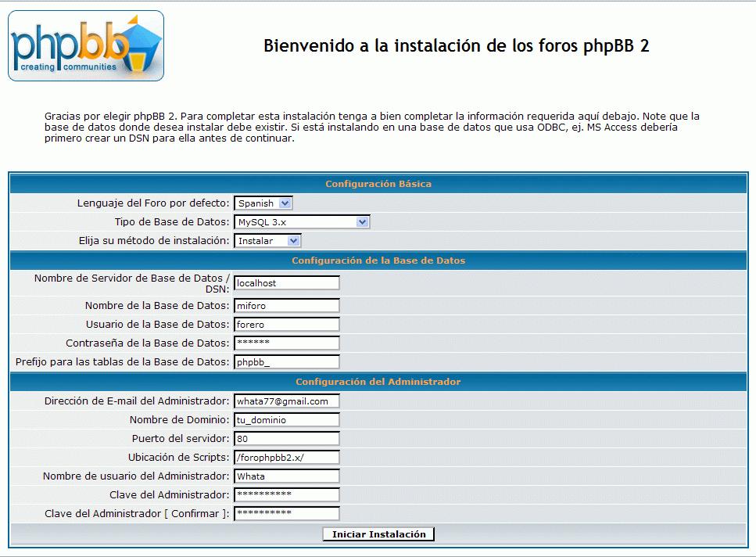Focus the Nombre de la Base de Datos field
Screen dimensions: 756x557
(x=287, y=305)
